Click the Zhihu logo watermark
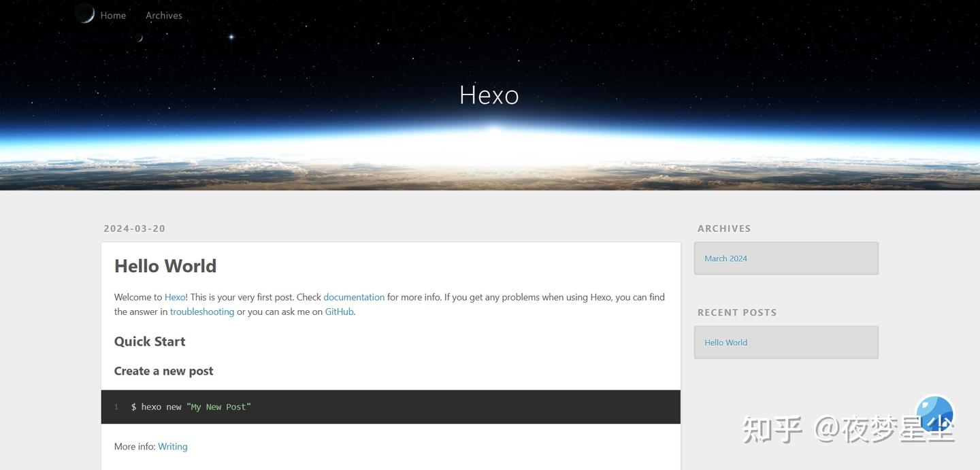Viewport: 980px width, 470px height. [936, 415]
